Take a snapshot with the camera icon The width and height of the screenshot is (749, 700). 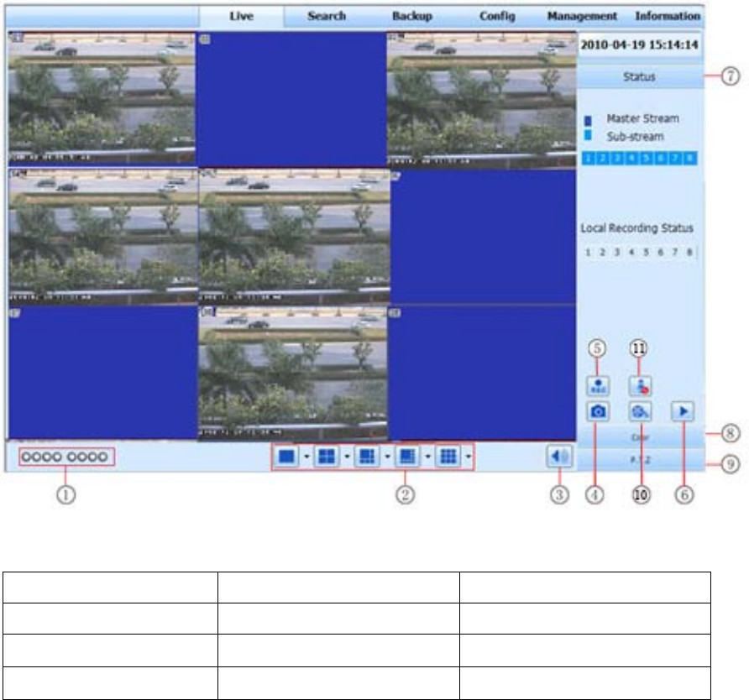tap(598, 411)
